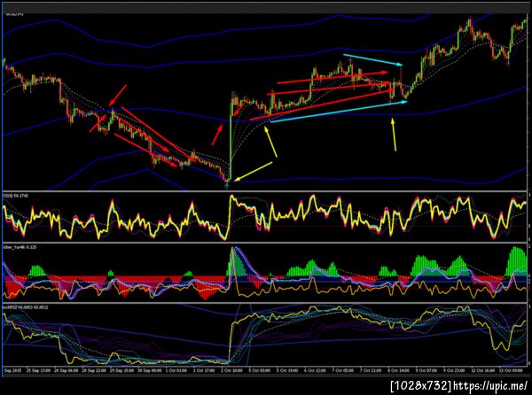Click the 29 Sep 15:00 time axis label
532x395 pixels.
click(x=122, y=370)
